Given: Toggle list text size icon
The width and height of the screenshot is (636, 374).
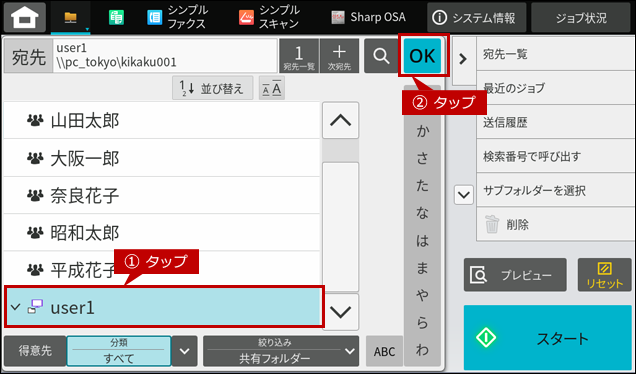Looking at the screenshot, I should point(272,88).
